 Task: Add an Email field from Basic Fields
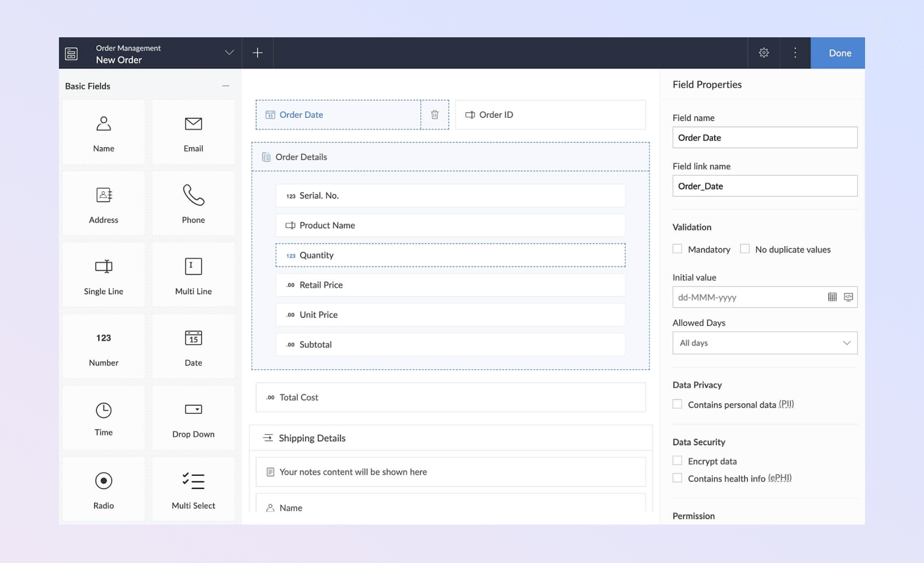pyautogui.click(x=193, y=132)
